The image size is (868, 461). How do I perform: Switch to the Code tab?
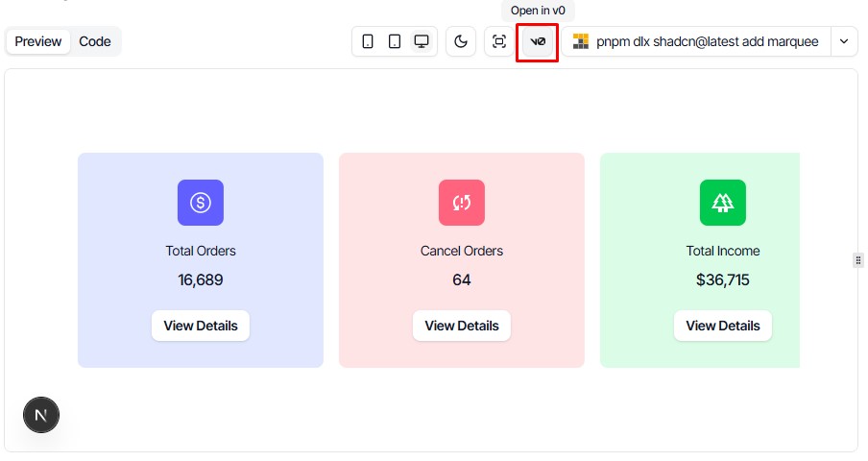pyautogui.click(x=95, y=41)
